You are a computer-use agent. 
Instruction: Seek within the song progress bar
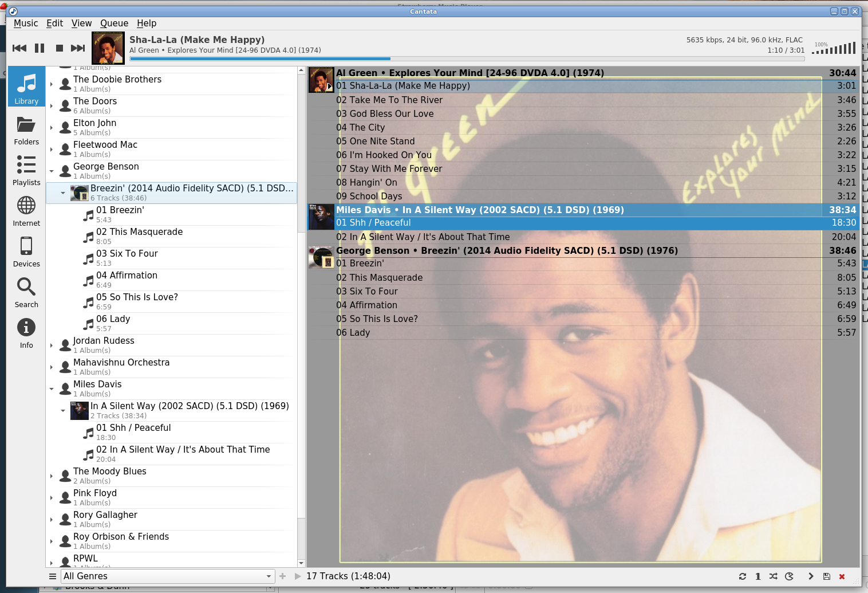point(467,58)
